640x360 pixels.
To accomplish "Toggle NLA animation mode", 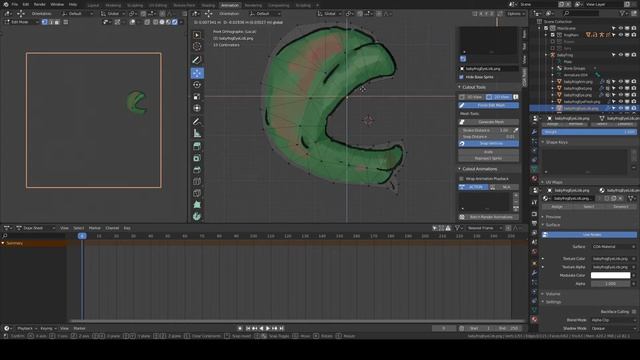I will pos(503,187).
